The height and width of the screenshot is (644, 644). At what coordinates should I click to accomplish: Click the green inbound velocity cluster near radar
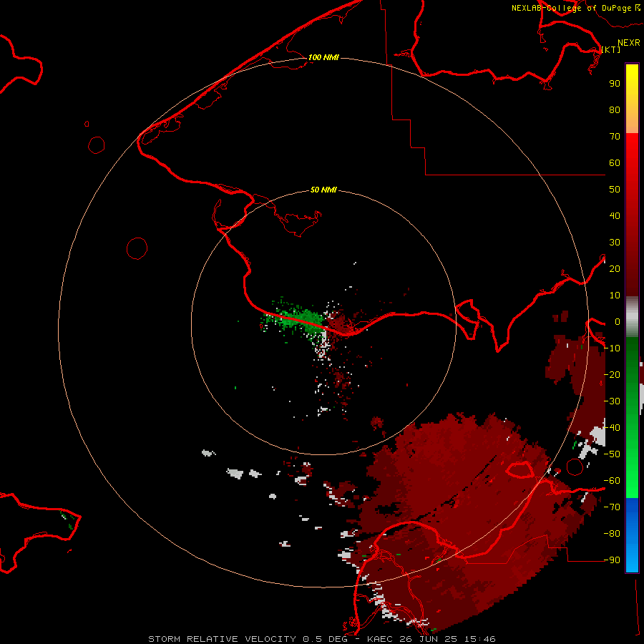pyautogui.click(x=298, y=320)
